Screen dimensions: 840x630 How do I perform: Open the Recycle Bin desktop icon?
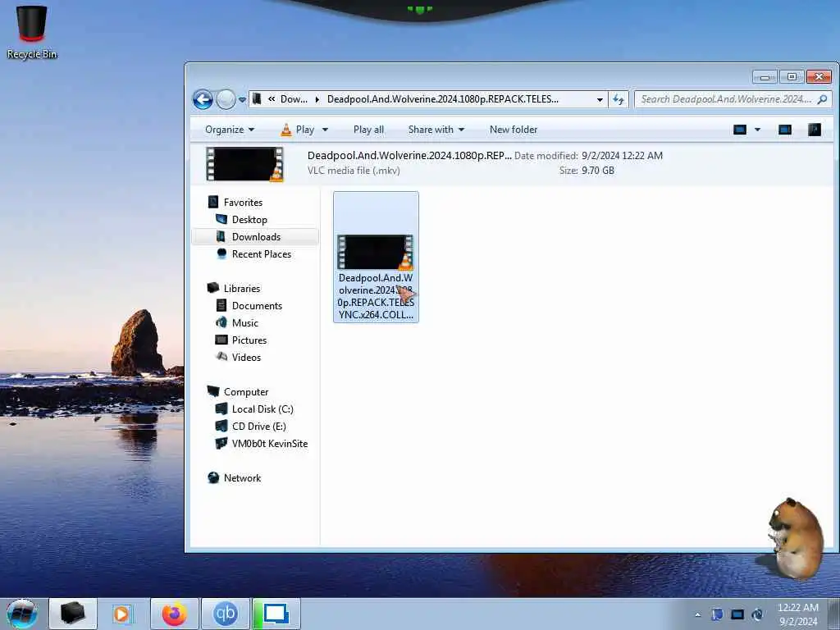pos(32,32)
